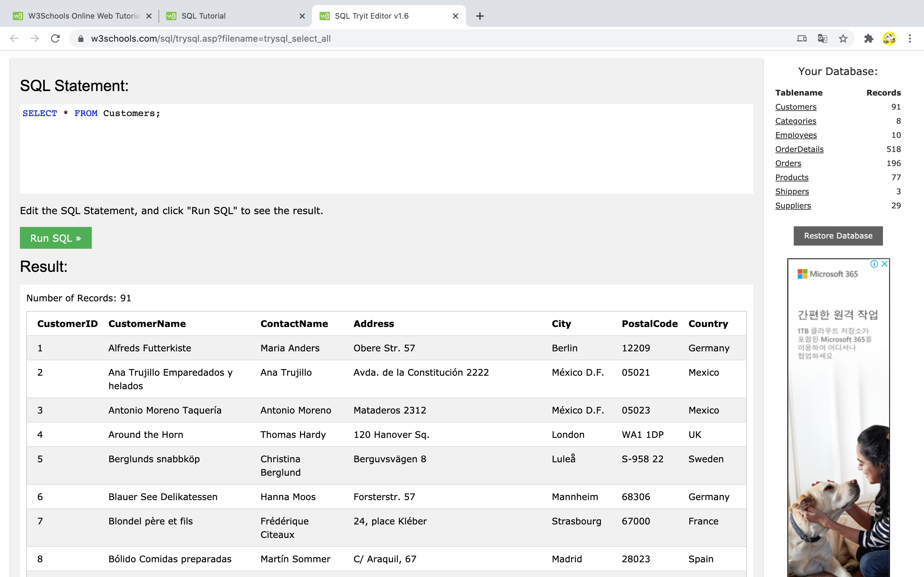924x577 pixels.
Task: Bookmark this page with the star icon
Action: tap(843, 38)
